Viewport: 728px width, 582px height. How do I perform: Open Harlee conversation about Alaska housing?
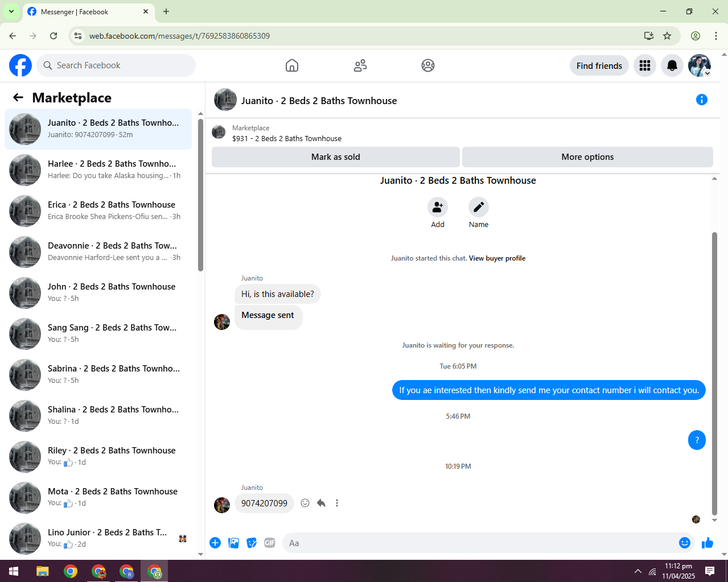[98, 170]
